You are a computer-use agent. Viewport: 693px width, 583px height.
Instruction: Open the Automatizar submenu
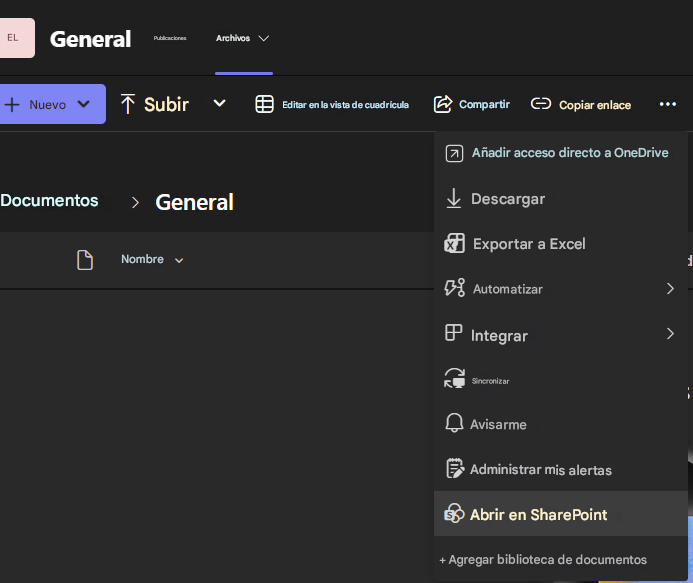pos(560,289)
